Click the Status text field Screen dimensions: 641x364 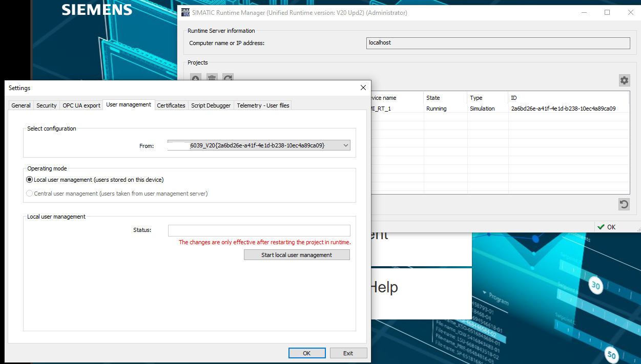259,230
